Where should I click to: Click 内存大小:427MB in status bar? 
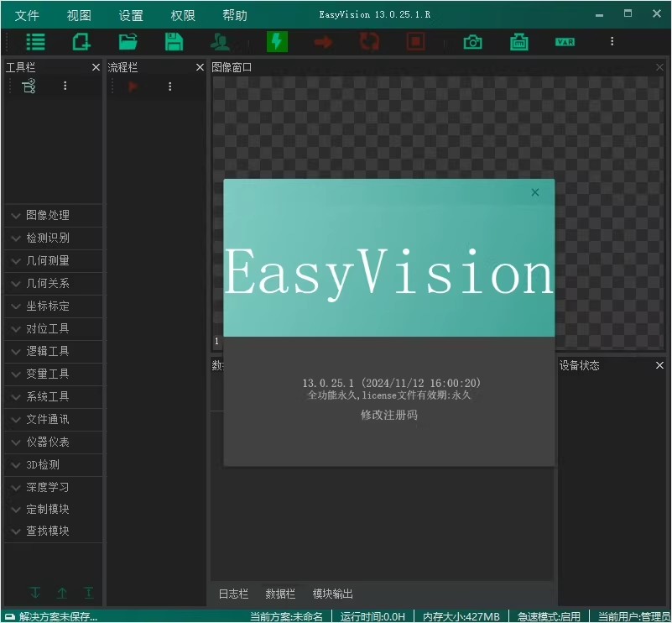point(461,616)
